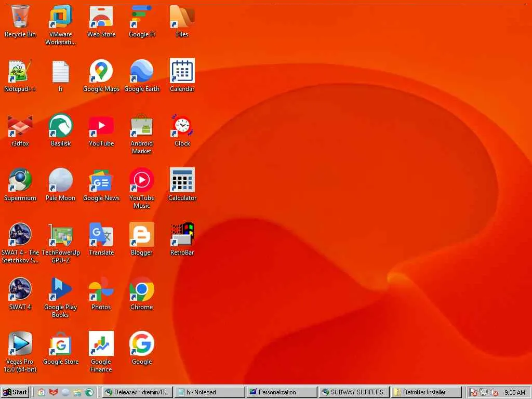
Task: Launch VMware Workstation from the desktop
Action: click(61, 25)
